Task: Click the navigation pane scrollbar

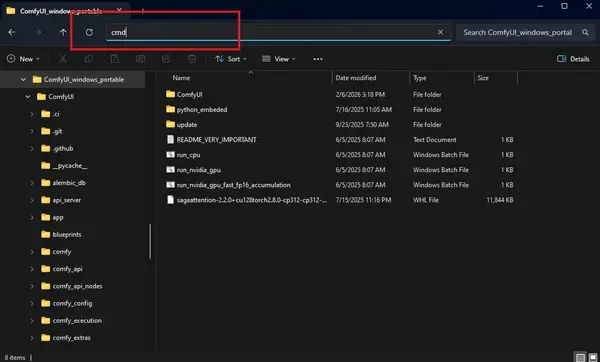Action: 150,241
